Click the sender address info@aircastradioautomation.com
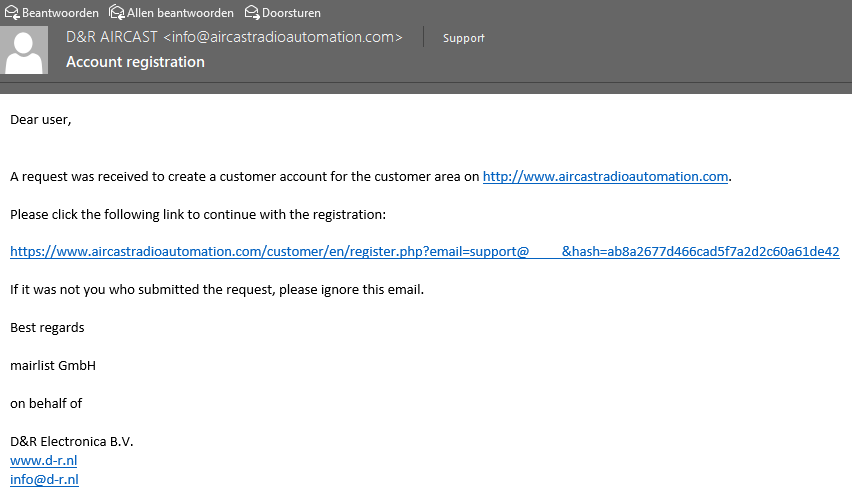 [283, 38]
